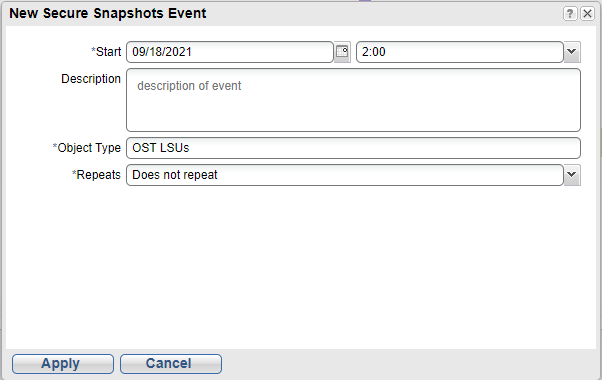
Task: Expand the start time dropdown arrow
Action: pyautogui.click(x=572, y=52)
